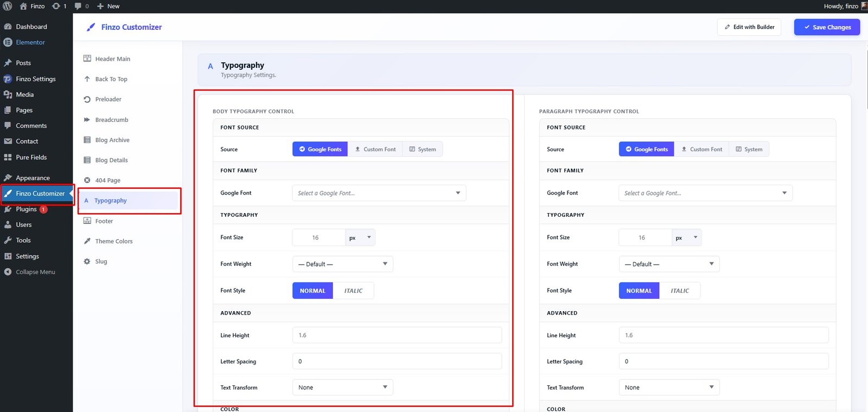Set paragraph font style to Italic

coord(680,291)
